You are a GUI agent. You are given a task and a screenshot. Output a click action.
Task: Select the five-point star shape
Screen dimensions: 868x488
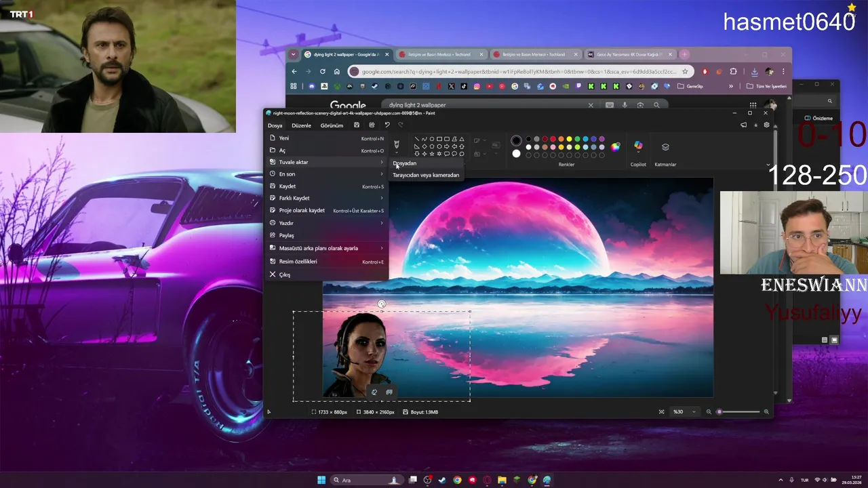coord(432,154)
